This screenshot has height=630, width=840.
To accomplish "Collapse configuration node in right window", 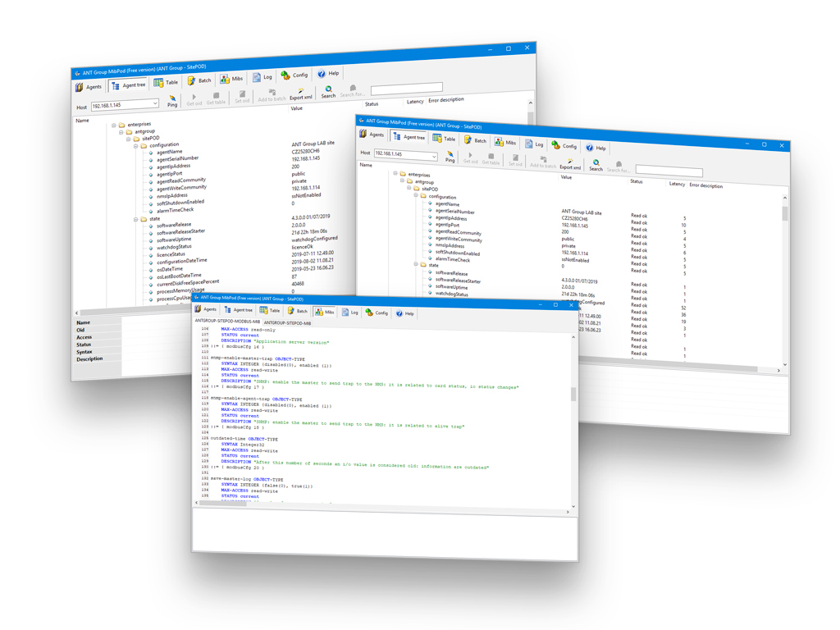I will (416, 195).
